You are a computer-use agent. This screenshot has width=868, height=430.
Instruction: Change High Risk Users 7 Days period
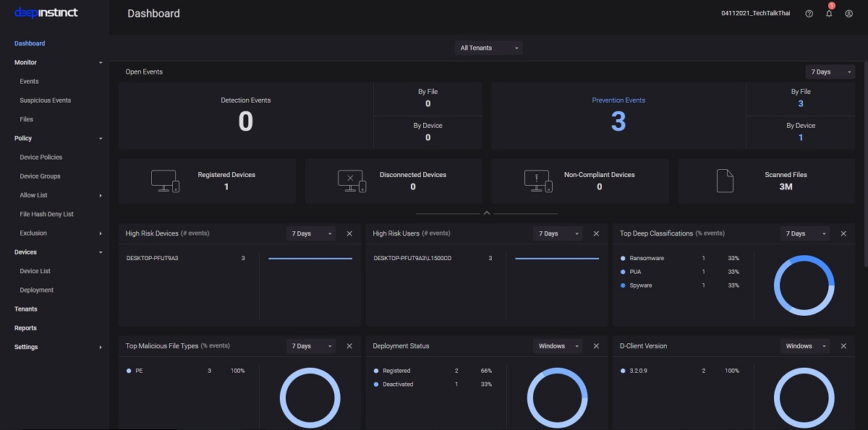(x=558, y=233)
